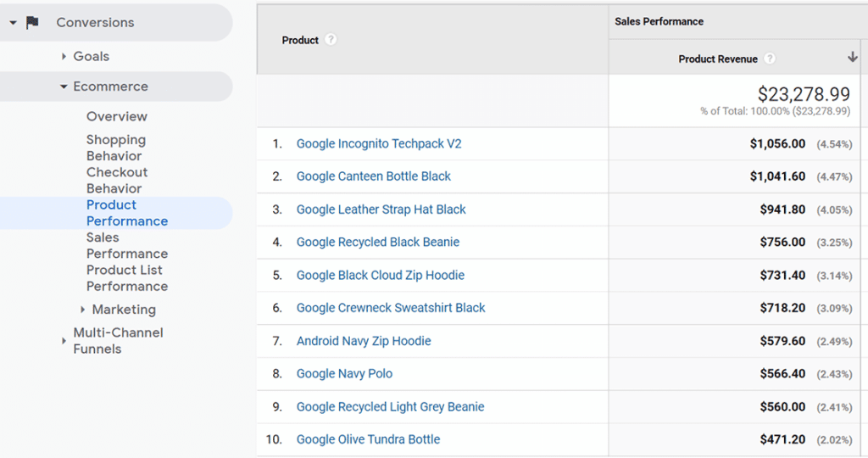The image size is (868, 458).
Task: Collapse the Ecommerce submenu arrow
Action: pos(64,87)
